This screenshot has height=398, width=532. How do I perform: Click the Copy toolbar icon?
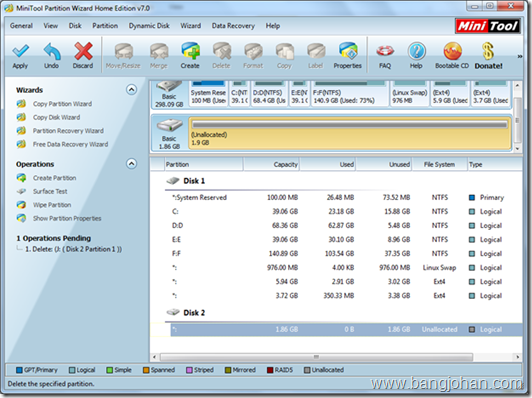[x=284, y=51]
